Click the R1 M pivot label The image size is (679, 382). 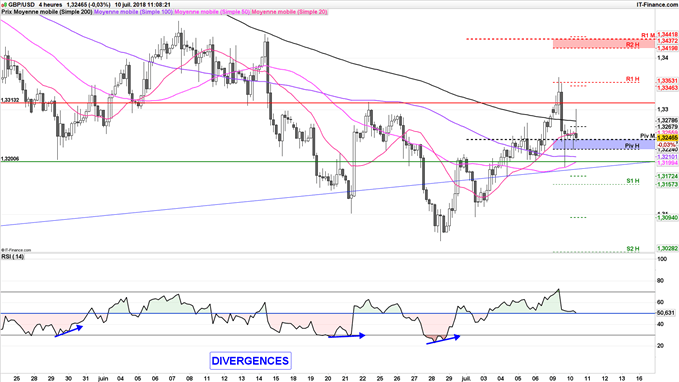[648, 35]
